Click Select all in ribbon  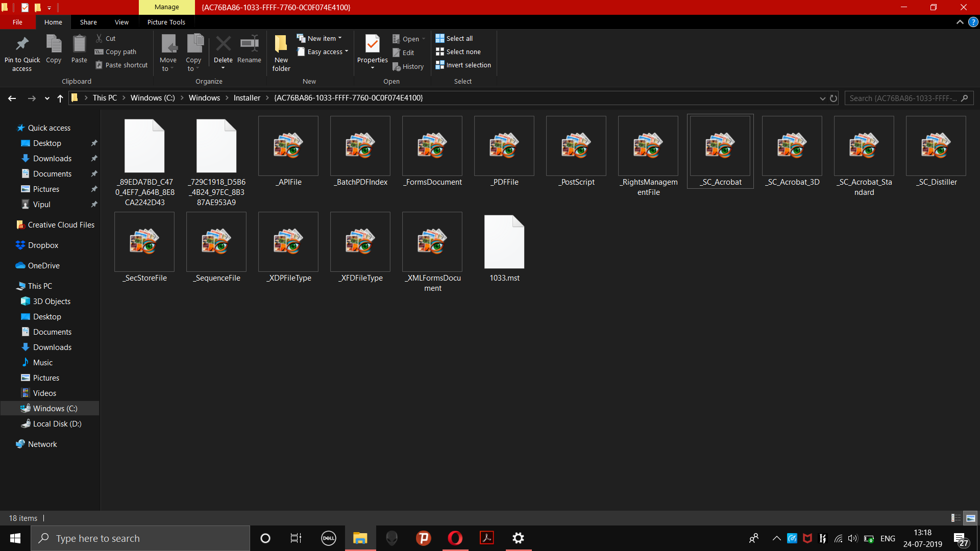454,38
